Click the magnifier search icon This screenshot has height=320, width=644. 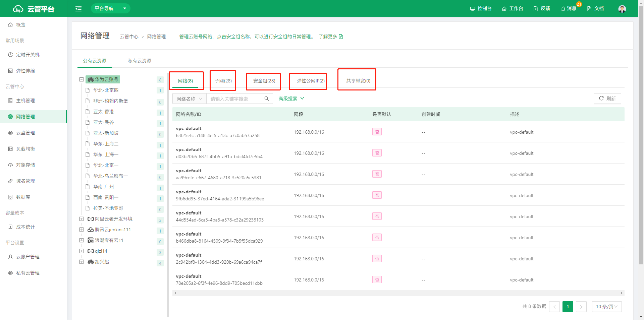[x=267, y=99]
